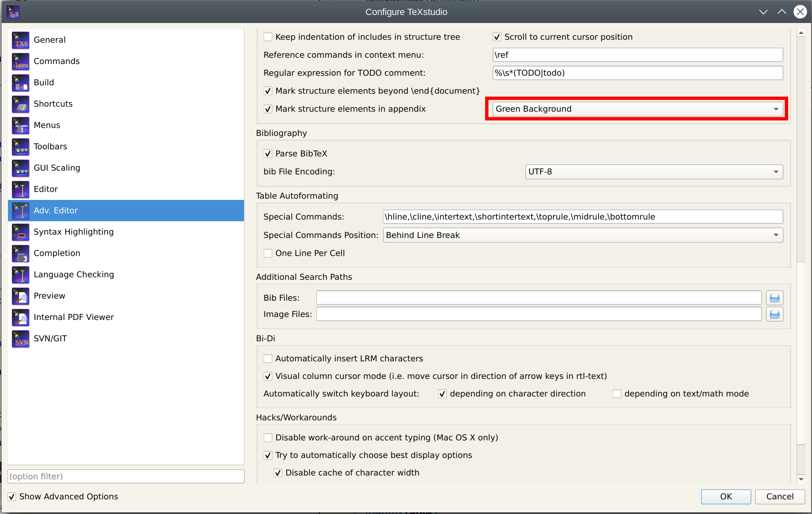Open the Commands settings via its latex icon
812x514 pixels.
point(21,61)
